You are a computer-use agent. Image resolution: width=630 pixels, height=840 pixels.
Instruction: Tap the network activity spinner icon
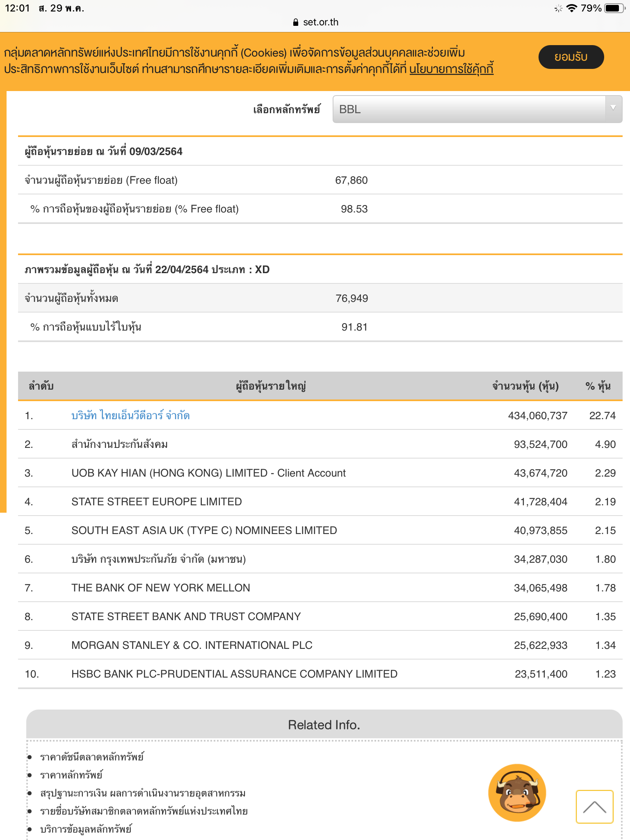pos(558,8)
